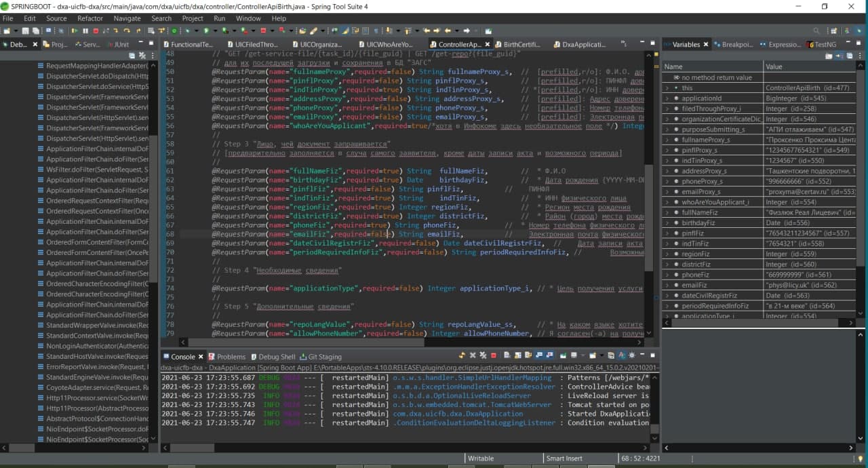Pin the Console view
This screenshot has width=868, height=468.
pyautogui.click(x=562, y=356)
